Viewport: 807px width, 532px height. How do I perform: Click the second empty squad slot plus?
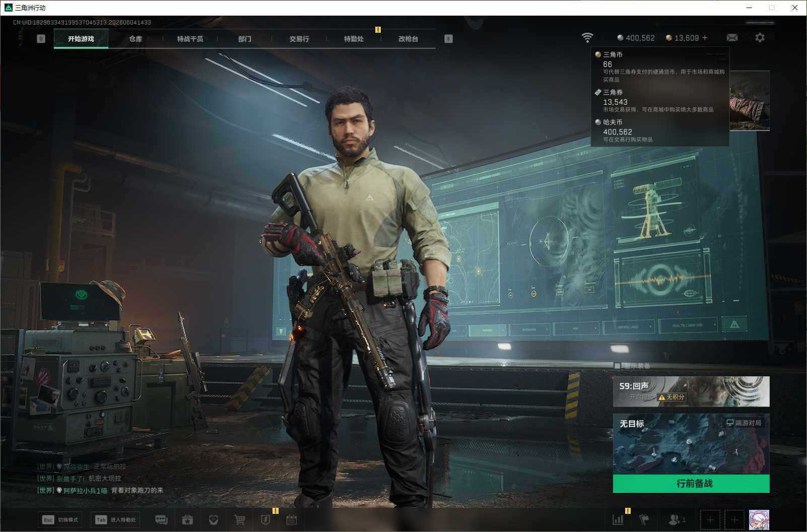click(x=734, y=519)
